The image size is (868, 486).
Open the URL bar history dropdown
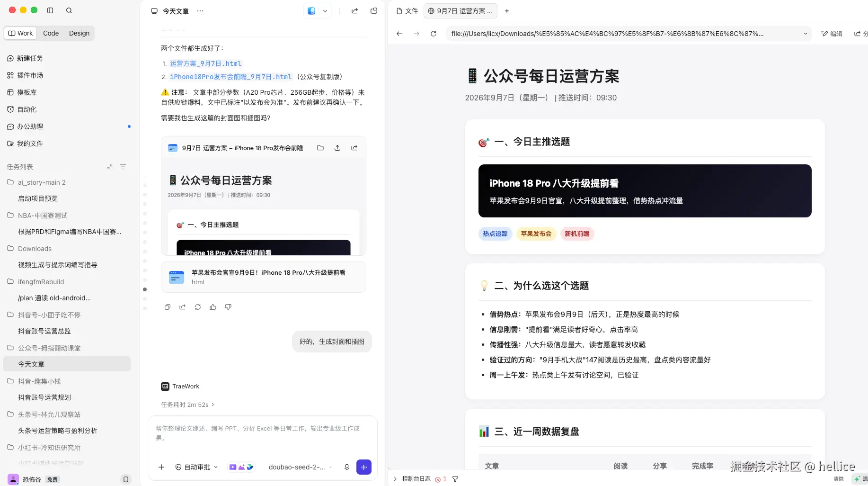click(x=806, y=34)
